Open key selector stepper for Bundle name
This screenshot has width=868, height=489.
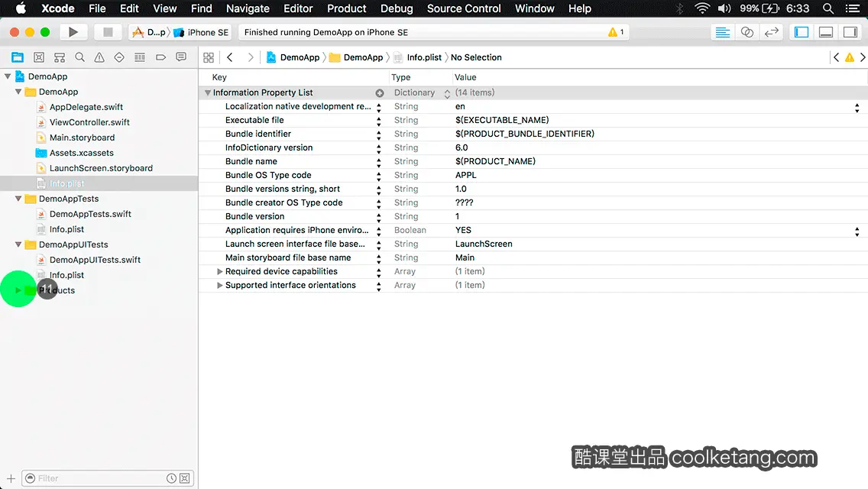click(379, 162)
